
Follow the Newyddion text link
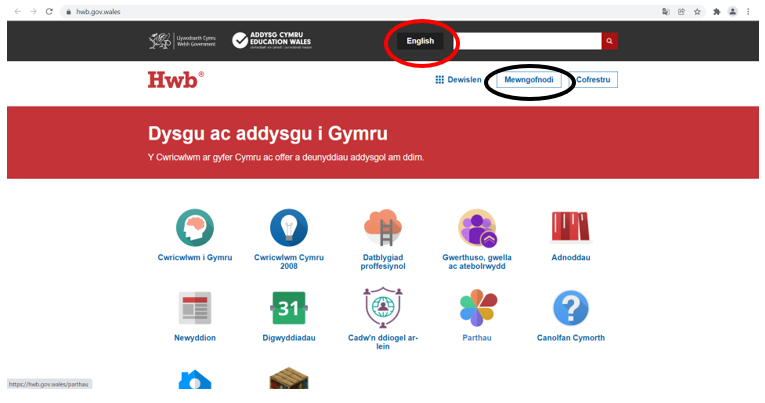point(195,338)
